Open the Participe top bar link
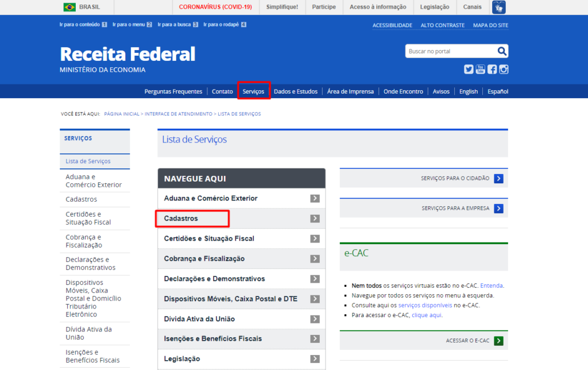The height and width of the screenshot is (370, 588). click(324, 7)
